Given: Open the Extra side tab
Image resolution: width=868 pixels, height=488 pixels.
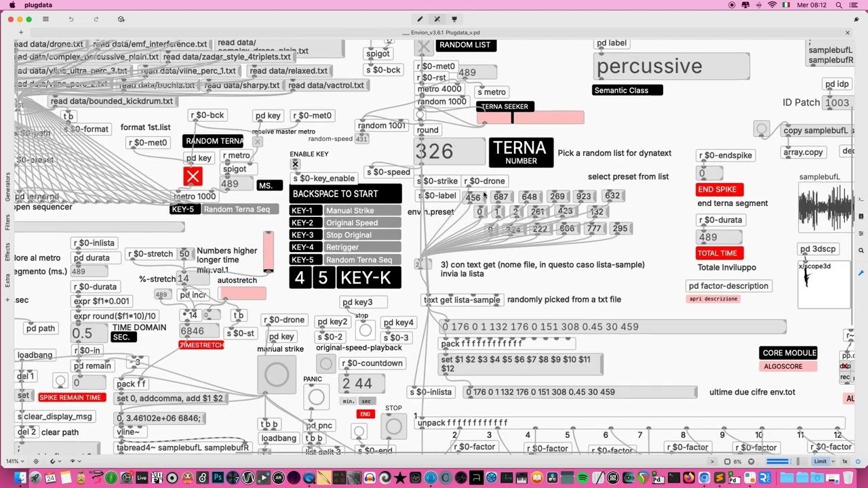Looking at the screenshot, I should pos(7,279).
